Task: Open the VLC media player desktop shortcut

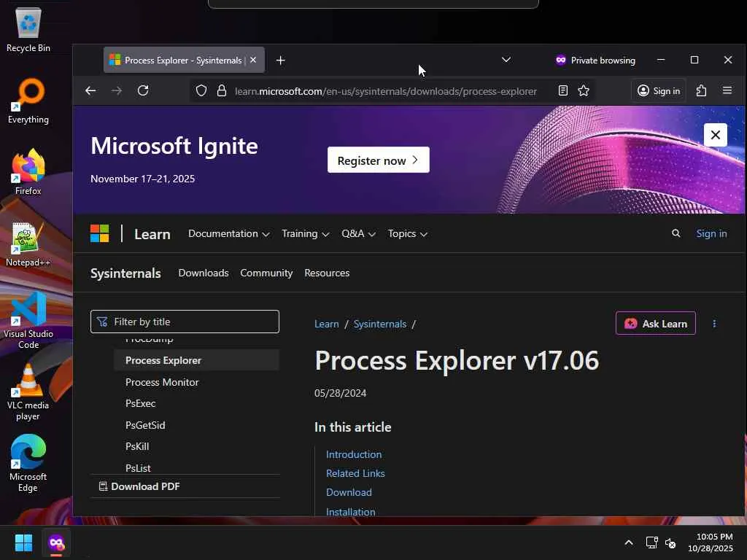Action: click(28, 392)
